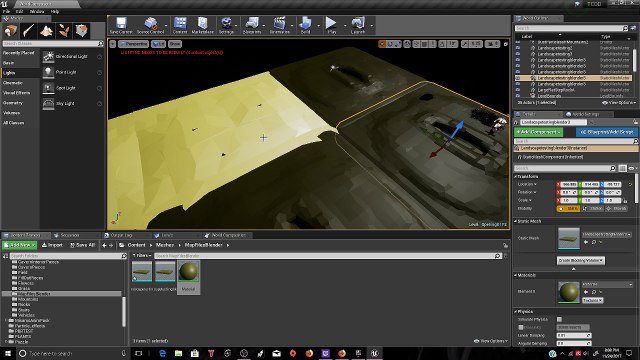
Task: Select the Place mode icon
Action: (x=11, y=31)
